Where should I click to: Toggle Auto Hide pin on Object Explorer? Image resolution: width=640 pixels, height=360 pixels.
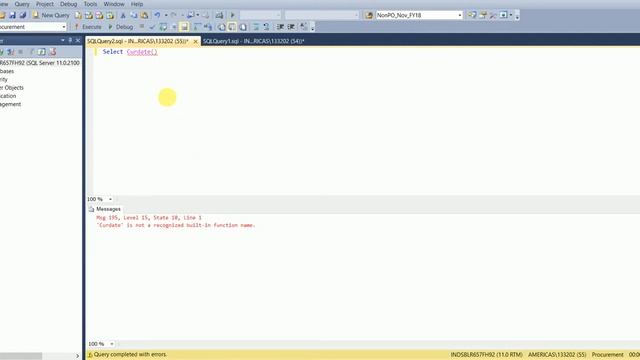pos(70,40)
